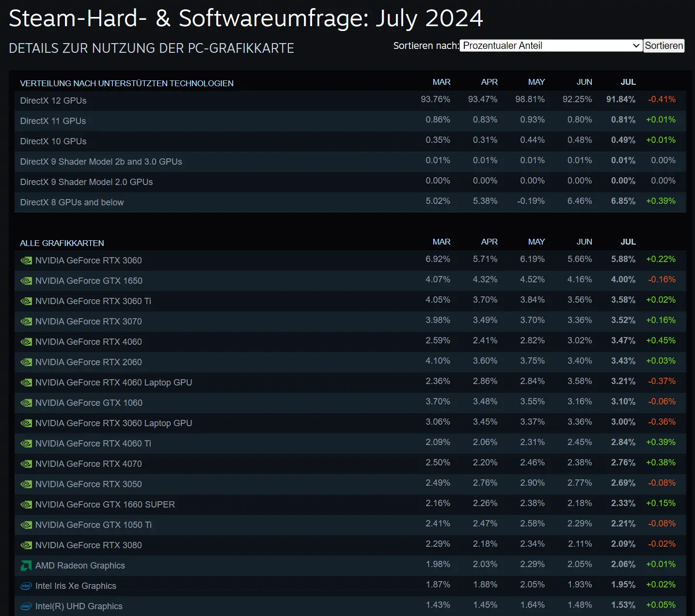This screenshot has height=616, width=695.
Task: Click NVIDIA icon beside GTX 1060
Action: click(26, 403)
